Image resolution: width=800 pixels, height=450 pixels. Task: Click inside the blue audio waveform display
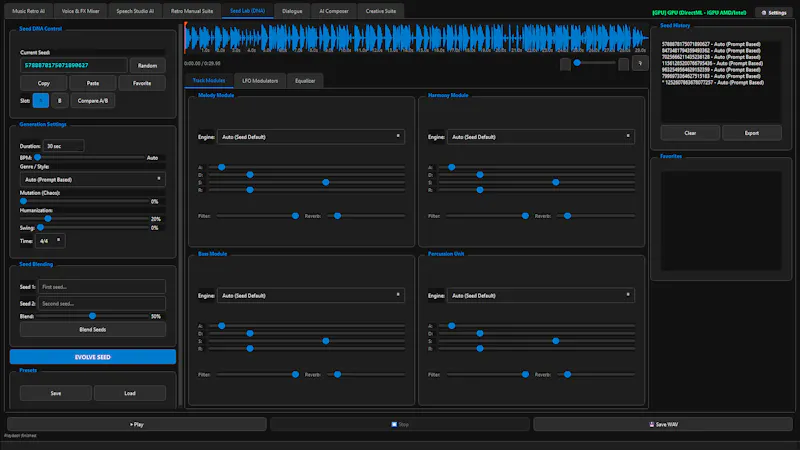(x=416, y=38)
